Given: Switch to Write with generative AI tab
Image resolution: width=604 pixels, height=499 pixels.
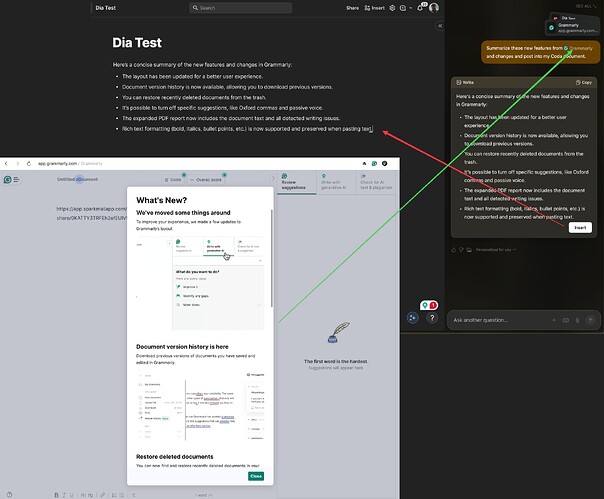Looking at the screenshot, I should click(x=336, y=182).
